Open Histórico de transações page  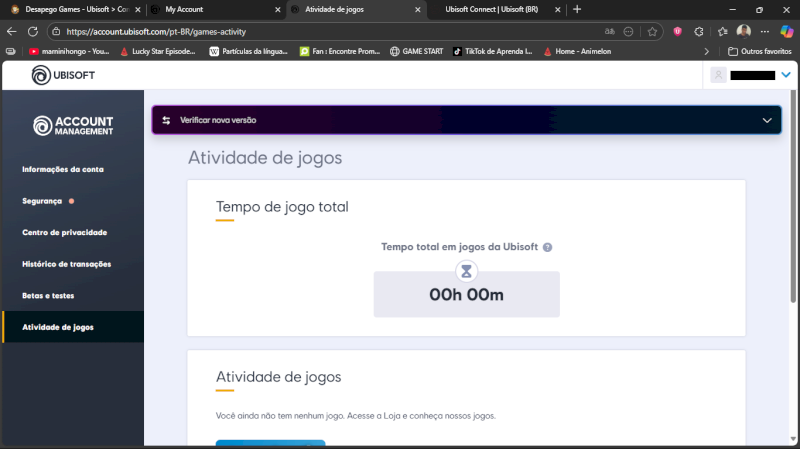coord(66,264)
